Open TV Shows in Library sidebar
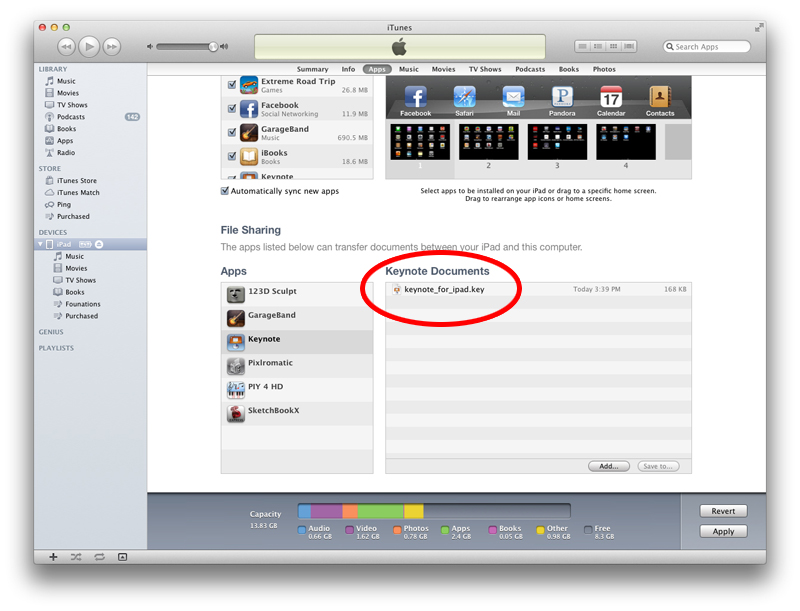 tap(72, 105)
